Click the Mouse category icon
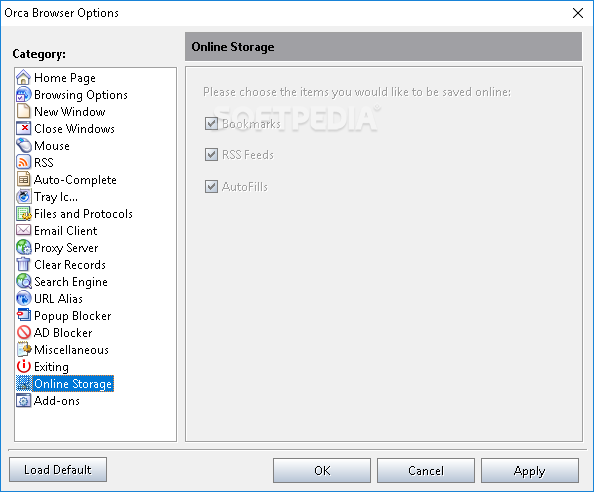The height and width of the screenshot is (492, 594). click(x=23, y=145)
